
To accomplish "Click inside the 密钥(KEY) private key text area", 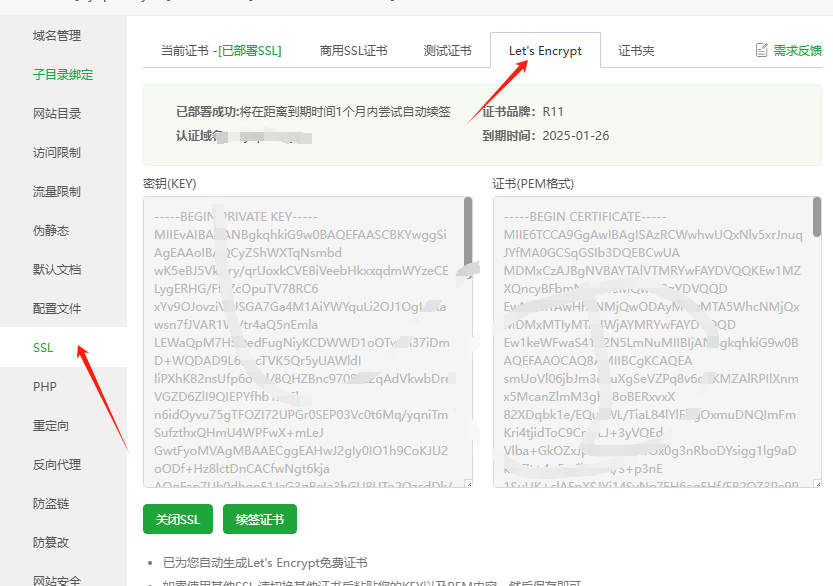I will coord(300,340).
